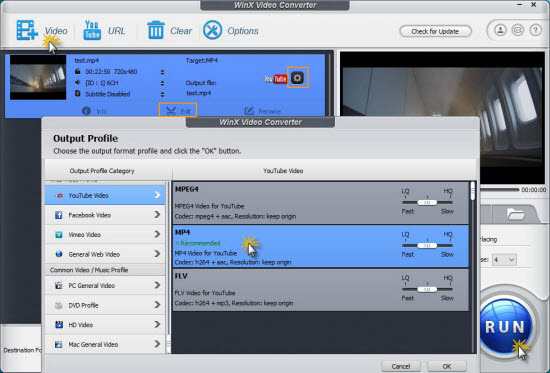Image resolution: width=550 pixels, height=373 pixels.
Task: Adjust the MPEG4 quality LQ/HQ slider
Action: pyautogui.click(x=427, y=202)
